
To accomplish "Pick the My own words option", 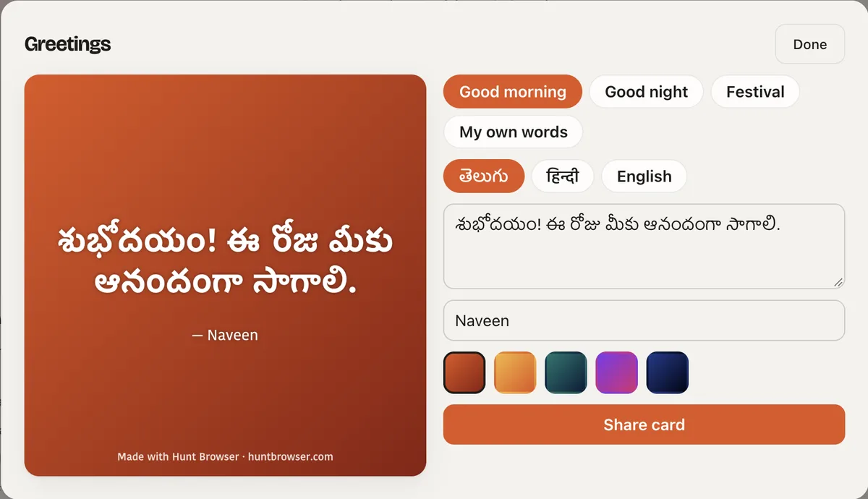I will coord(513,132).
